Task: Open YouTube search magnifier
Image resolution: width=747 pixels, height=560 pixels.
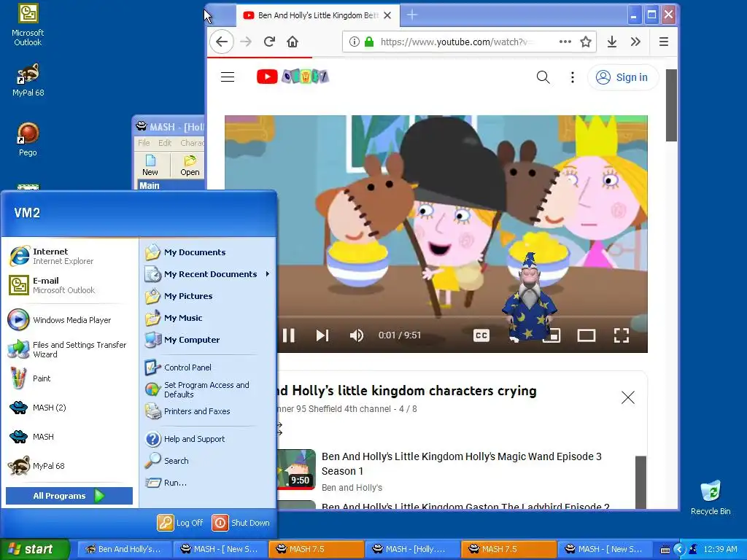Action: click(543, 77)
